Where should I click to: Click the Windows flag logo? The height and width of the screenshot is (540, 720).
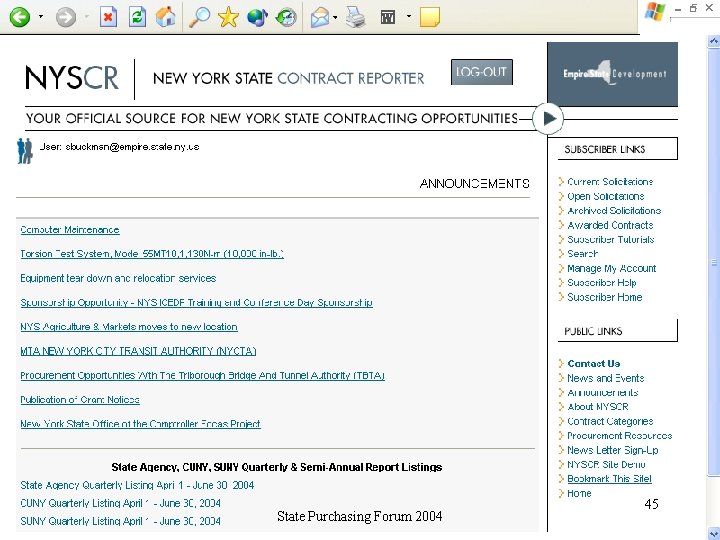[655, 12]
